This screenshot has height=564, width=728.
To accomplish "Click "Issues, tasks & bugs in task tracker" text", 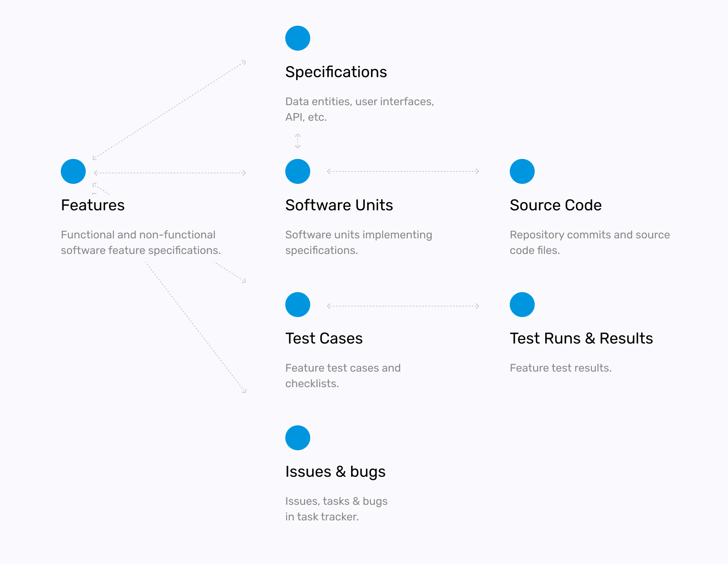I will (x=336, y=509).
